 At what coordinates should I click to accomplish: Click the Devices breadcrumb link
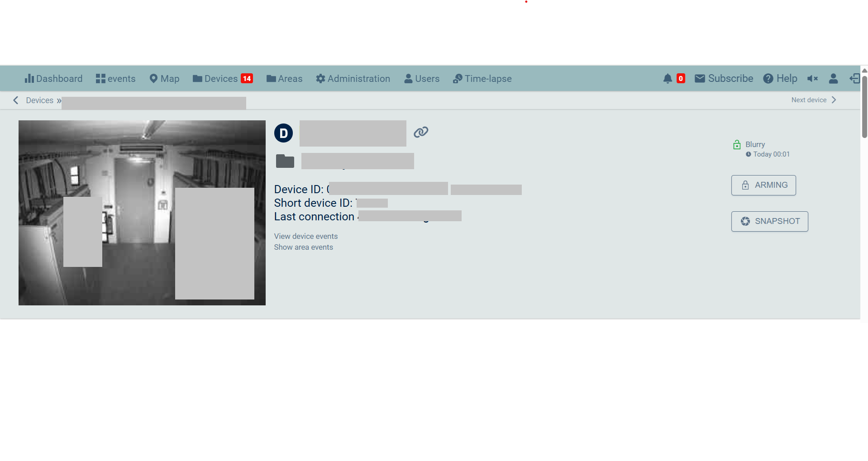click(x=40, y=100)
